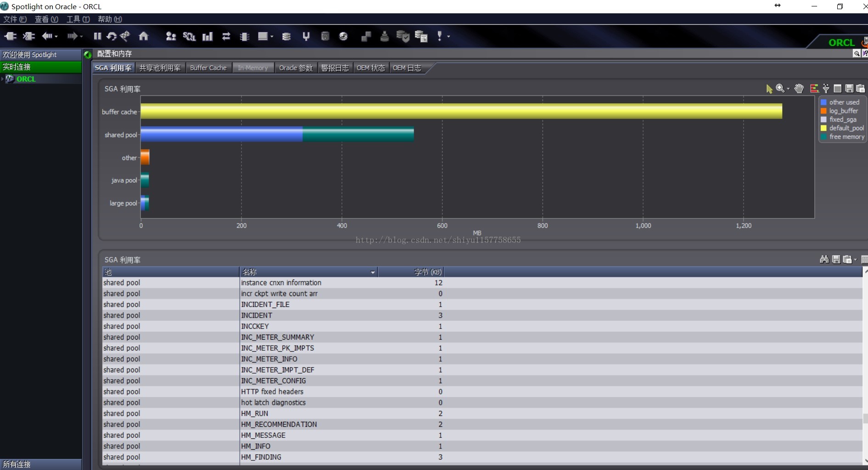Image resolution: width=868 pixels, height=470 pixels.
Task: Open the chart filter funnel icon
Action: (x=826, y=89)
